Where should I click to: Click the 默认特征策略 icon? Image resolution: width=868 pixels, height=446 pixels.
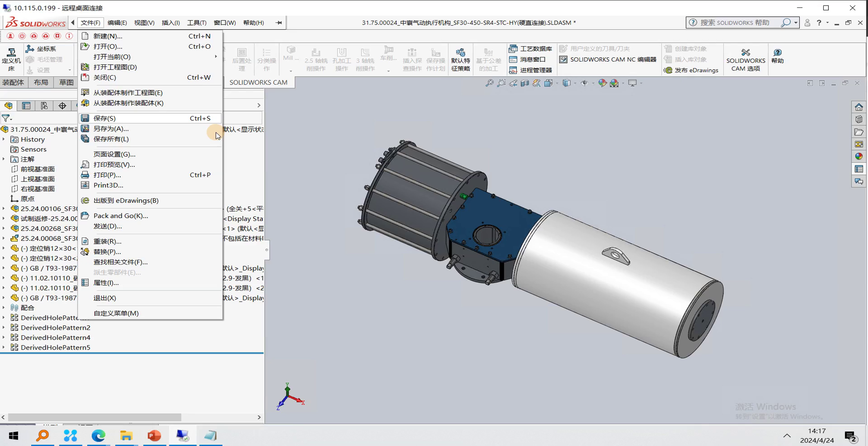461,60
